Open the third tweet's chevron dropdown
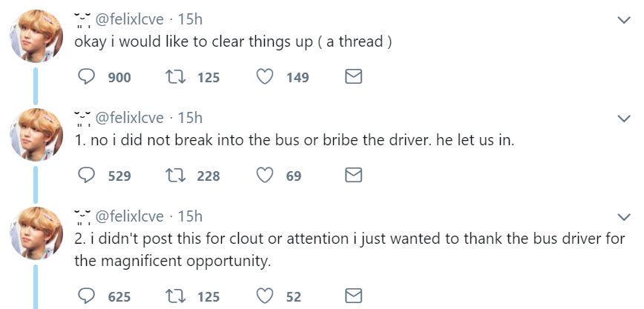The height and width of the screenshot is (309, 644). [623, 216]
